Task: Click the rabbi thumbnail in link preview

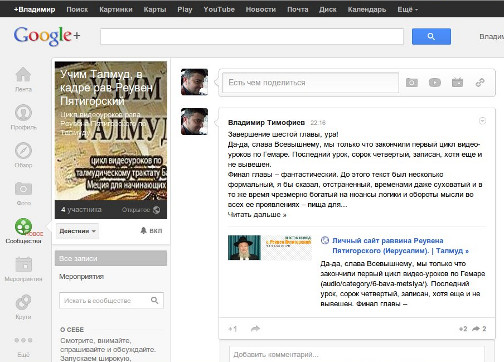Action: (x=244, y=248)
